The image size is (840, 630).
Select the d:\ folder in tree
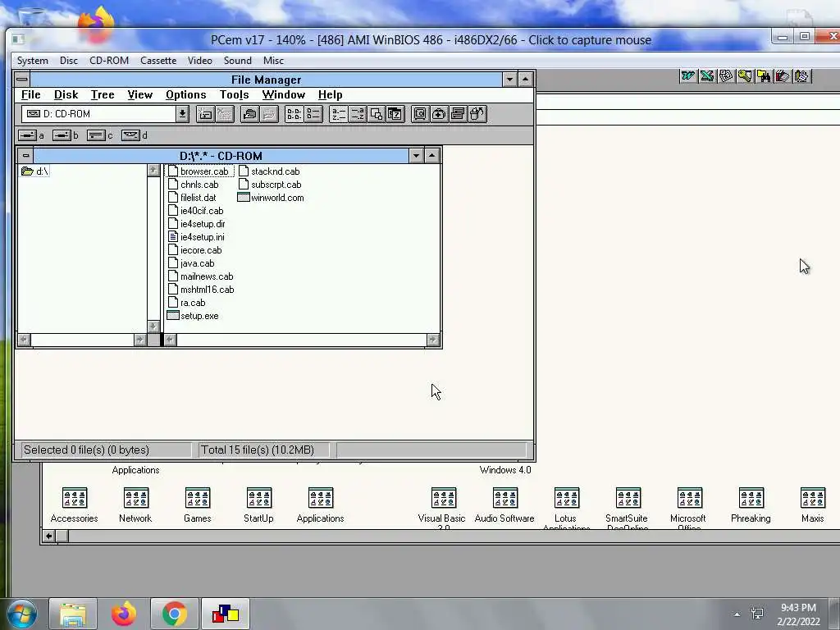(34, 171)
